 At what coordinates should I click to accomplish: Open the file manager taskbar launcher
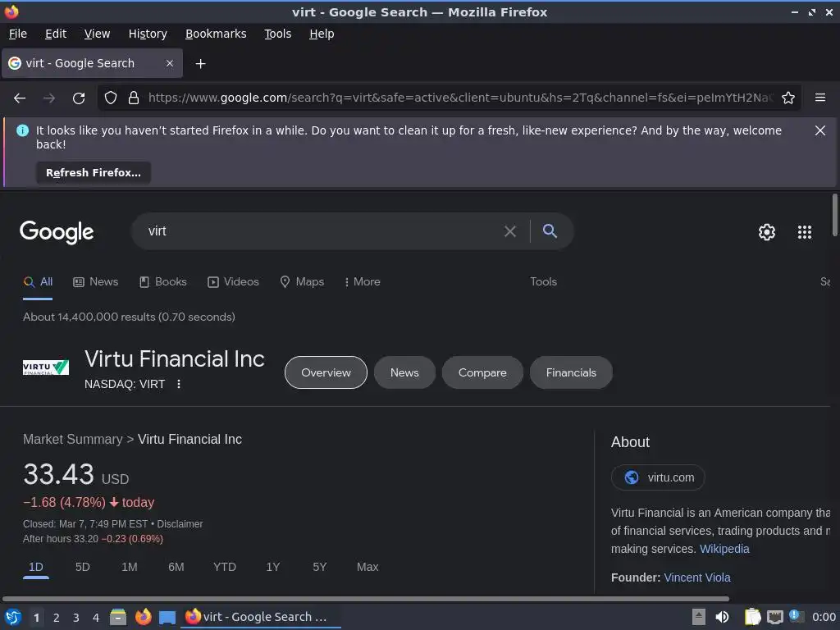point(118,617)
